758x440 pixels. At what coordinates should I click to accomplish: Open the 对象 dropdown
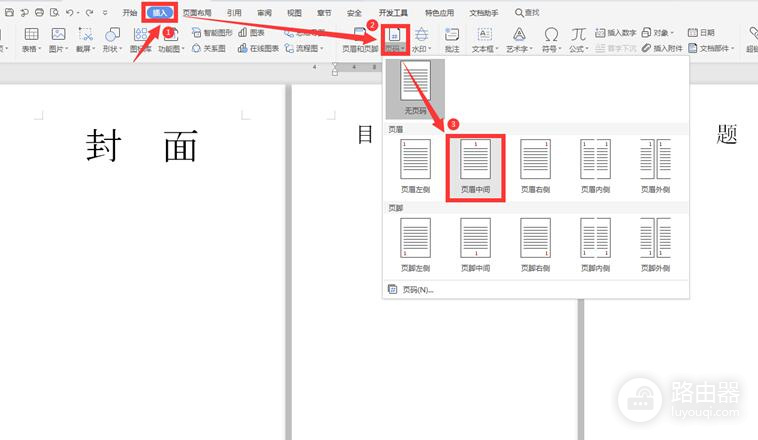657,32
